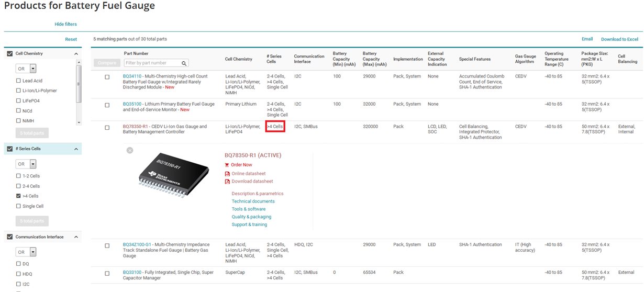The height and width of the screenshot is (292, 644).
Task: Sort by the Special Features column header
Action: click(x=475, y=60)
